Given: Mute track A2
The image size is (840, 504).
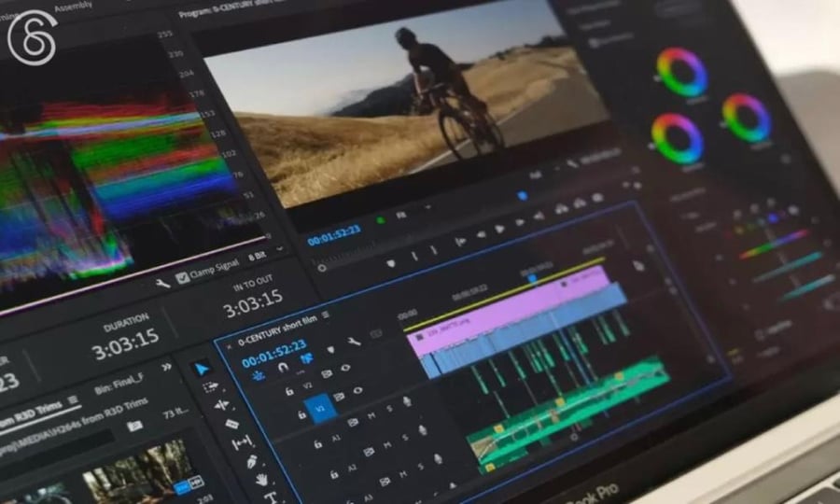Looking at the screenshot, I should click(386, 445).
